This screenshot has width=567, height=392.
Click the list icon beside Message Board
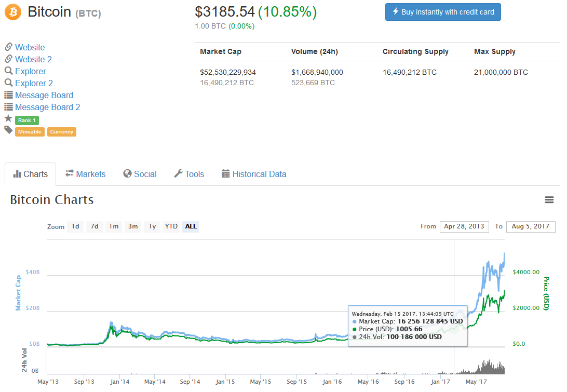9,95
